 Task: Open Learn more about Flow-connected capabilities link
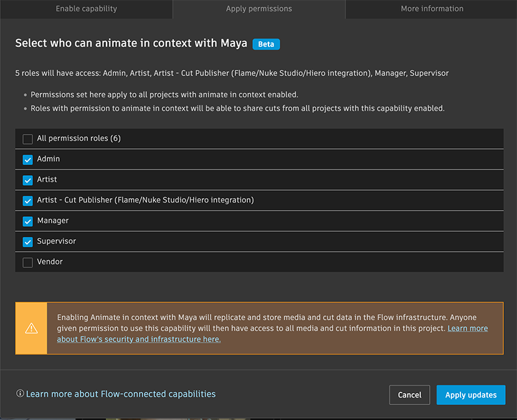coord(121,394)
